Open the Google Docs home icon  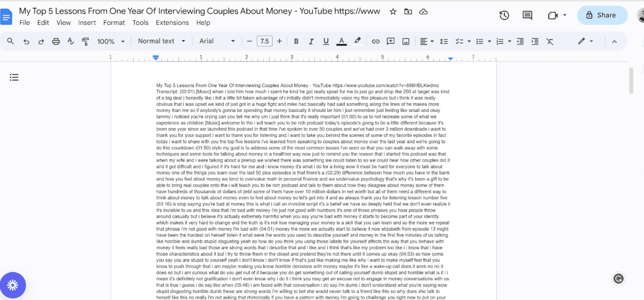coord(6,17)
